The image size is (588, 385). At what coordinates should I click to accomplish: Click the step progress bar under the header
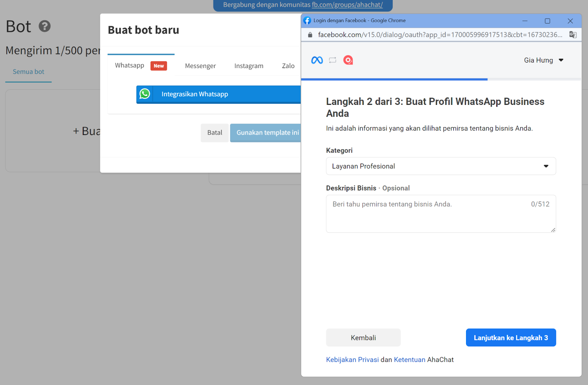[441, 79]
